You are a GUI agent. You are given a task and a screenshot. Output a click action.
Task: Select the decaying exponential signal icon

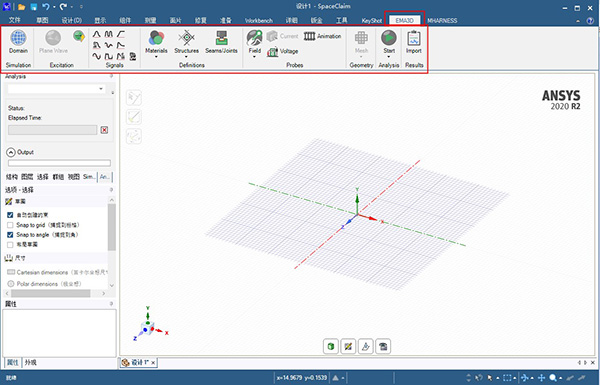coord(121,45)
